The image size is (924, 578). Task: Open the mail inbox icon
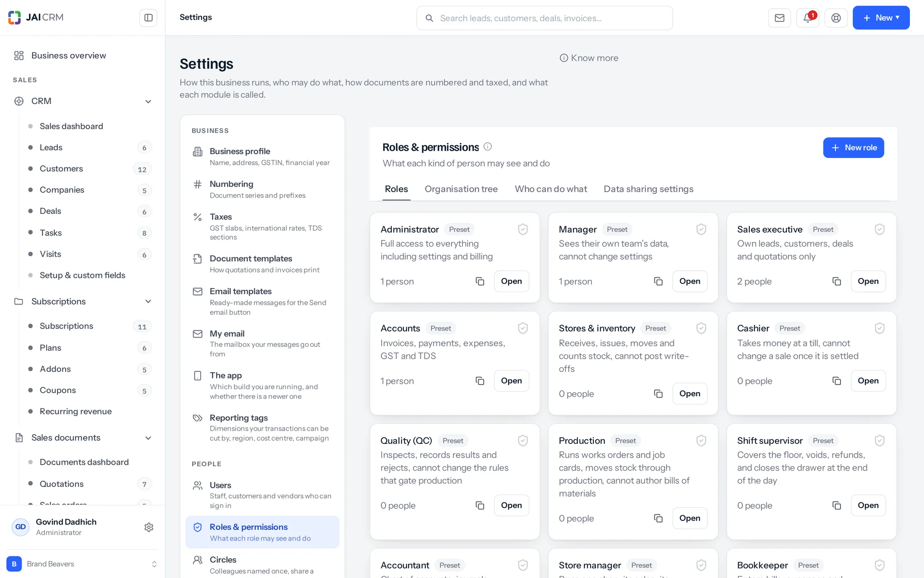[x=779, y=18]
